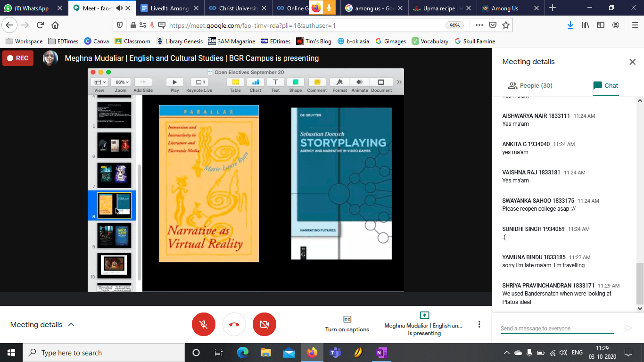Reload the page in Firefox
Image resolution: width=644 pixels, height=362 pixels.
coord(40,25)
